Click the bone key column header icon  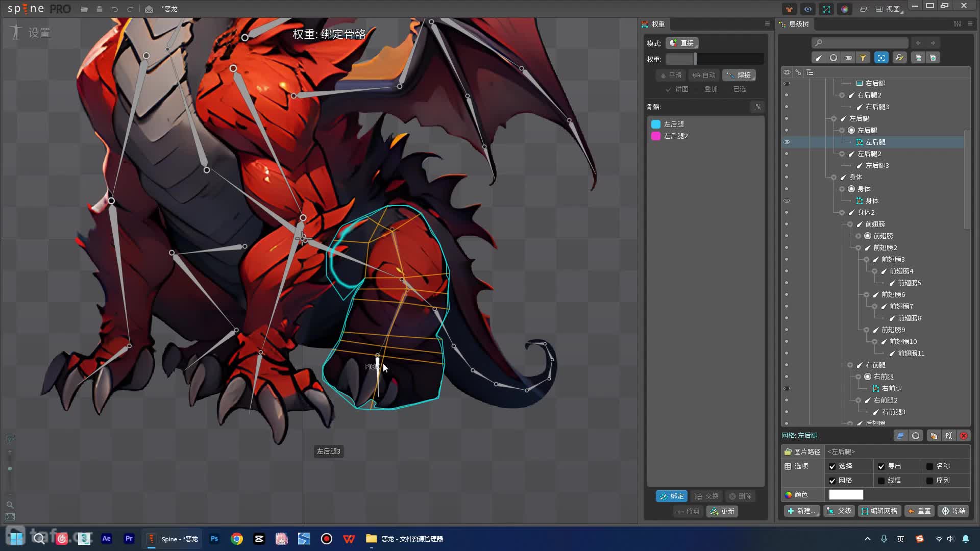point(798,72)
